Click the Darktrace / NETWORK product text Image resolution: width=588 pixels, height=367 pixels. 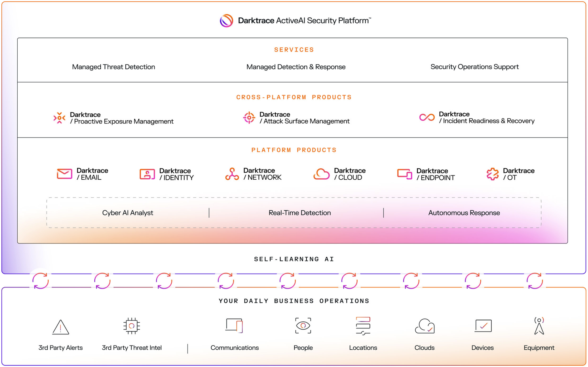tap(262, 174)
